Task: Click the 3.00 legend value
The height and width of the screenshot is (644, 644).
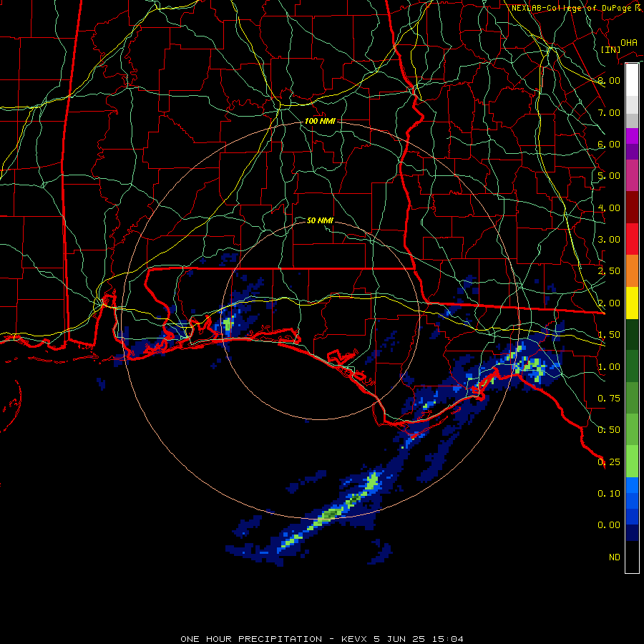Action: point(609,240)
